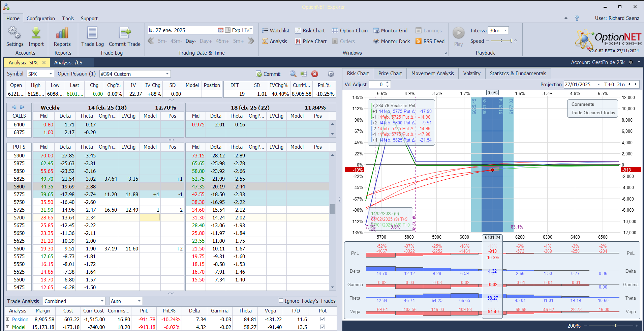
Task: Click the previous expiration left arrow
Action: (x=14, y=107)
